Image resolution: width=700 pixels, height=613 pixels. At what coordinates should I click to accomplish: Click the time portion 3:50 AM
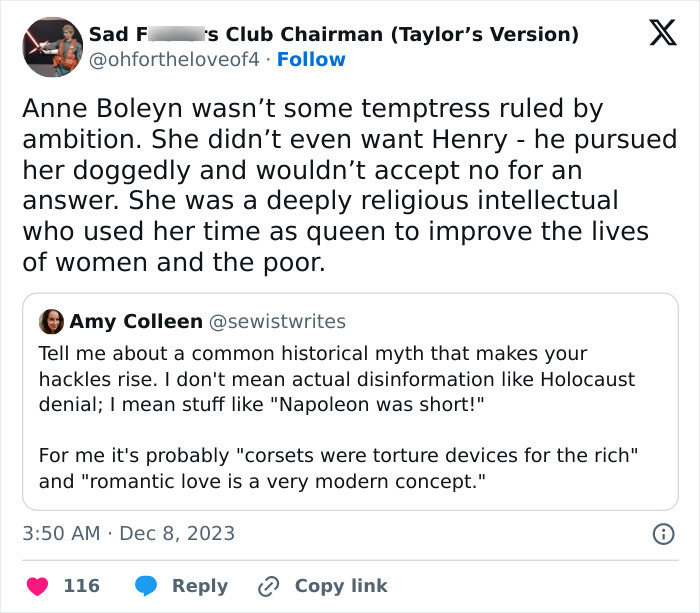pyautogui.click(x=61, y=534)
